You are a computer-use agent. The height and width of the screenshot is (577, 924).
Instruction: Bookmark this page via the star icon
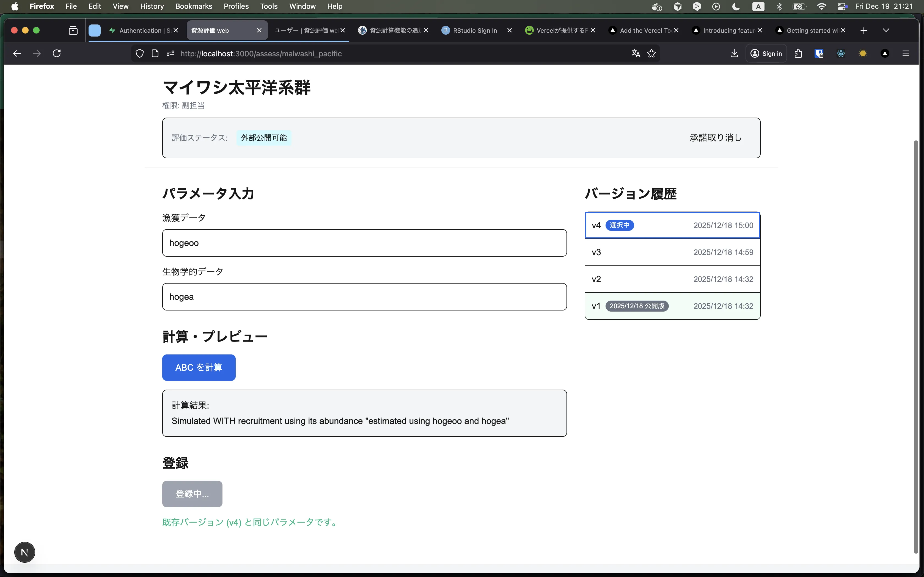point(651,53)
